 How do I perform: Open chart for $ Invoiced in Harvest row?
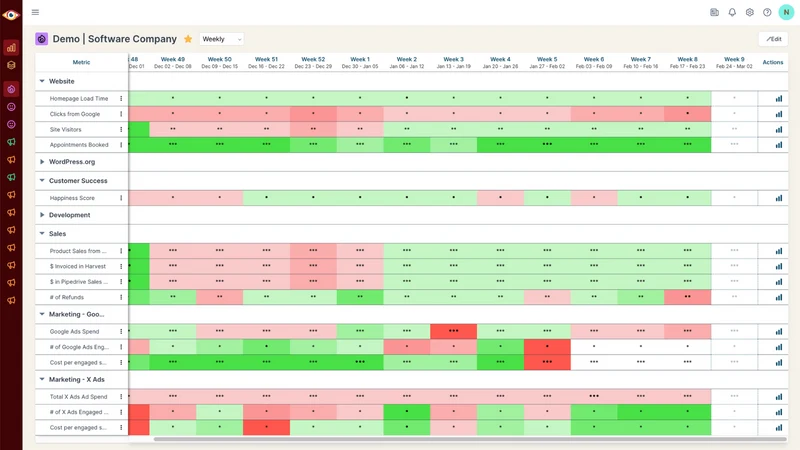point(779,266)
